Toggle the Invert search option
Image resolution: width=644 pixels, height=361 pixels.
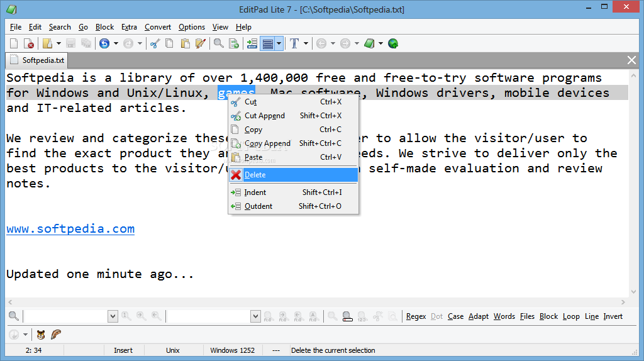[x=613, y=316]
